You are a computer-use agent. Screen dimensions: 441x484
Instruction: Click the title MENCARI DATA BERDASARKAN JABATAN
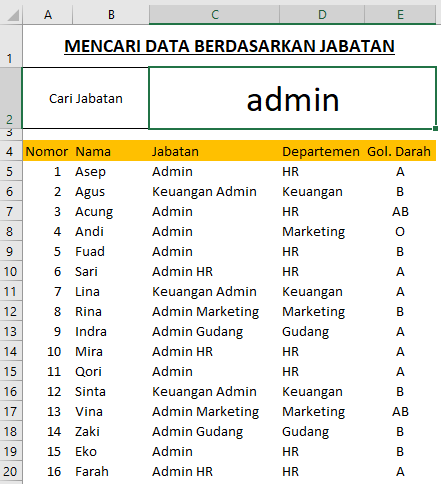[x=229, y=46]
